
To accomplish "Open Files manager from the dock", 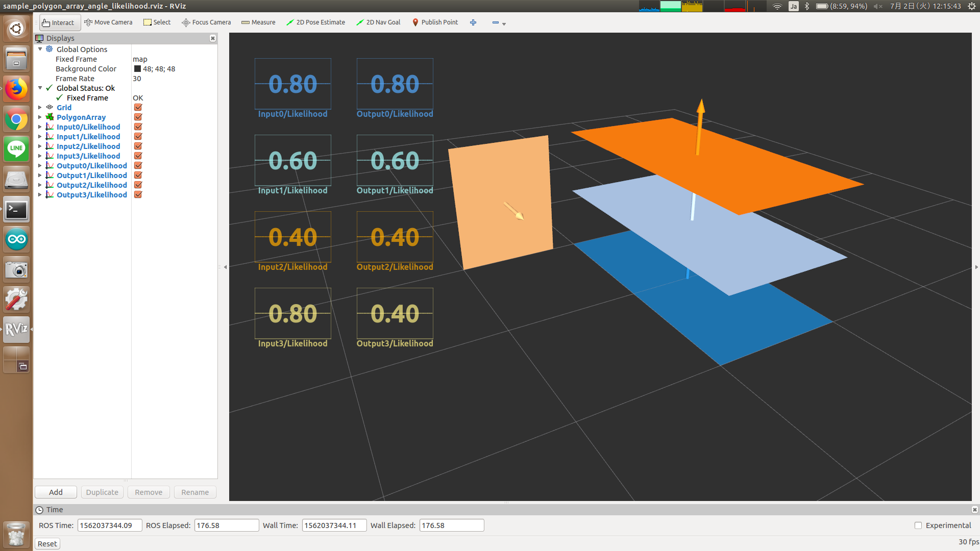I will (16, 59).
